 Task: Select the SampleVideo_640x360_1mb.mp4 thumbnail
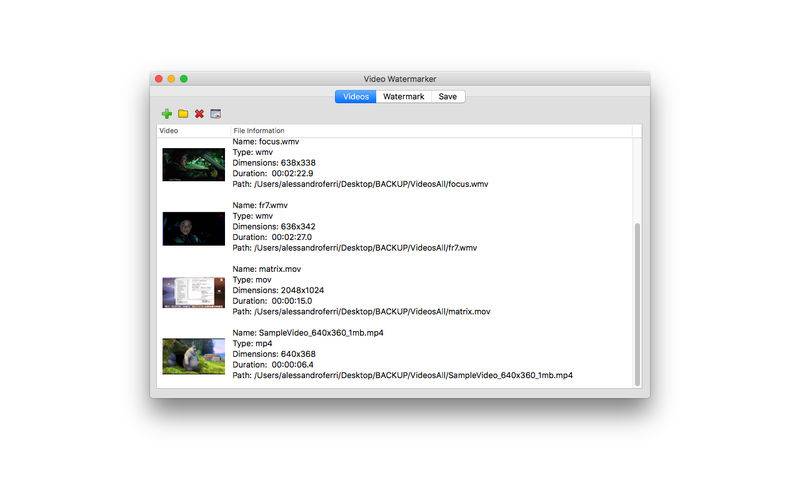pyautogui.click(x=193, y=356)
